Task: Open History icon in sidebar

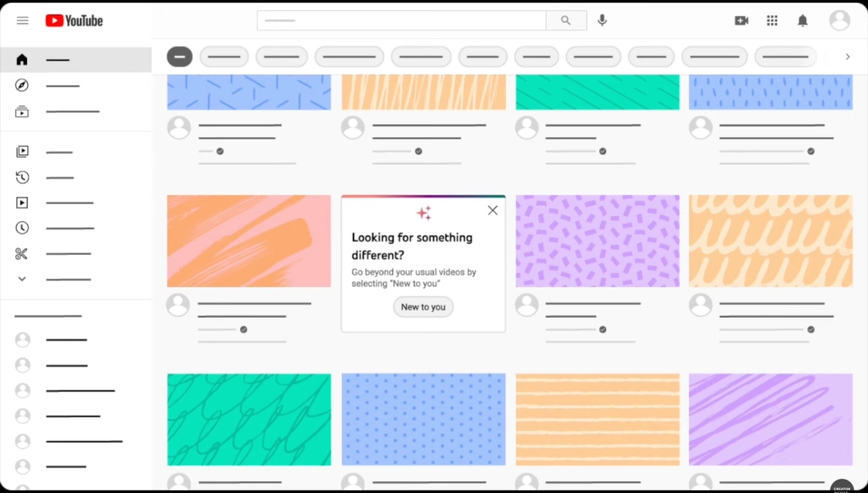Action: click(x=22, y=177)
